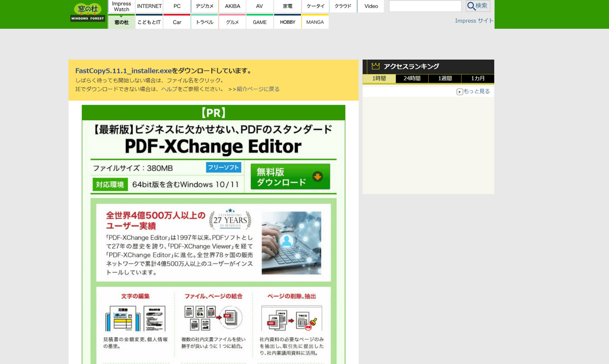Open the MANGA navigation category

315,21
